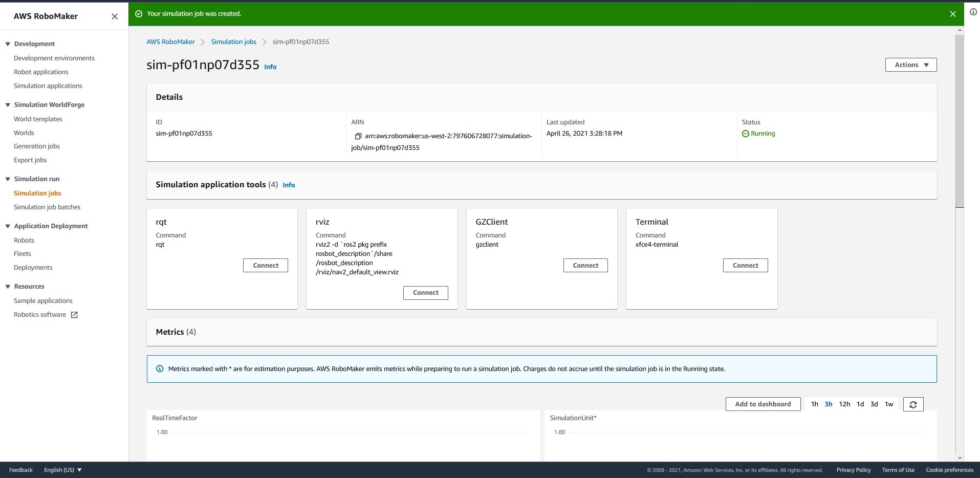The height and width of the screenshot is (478, 980).
Task: Open the Actions dropdown menu
Action: [911, 65]
